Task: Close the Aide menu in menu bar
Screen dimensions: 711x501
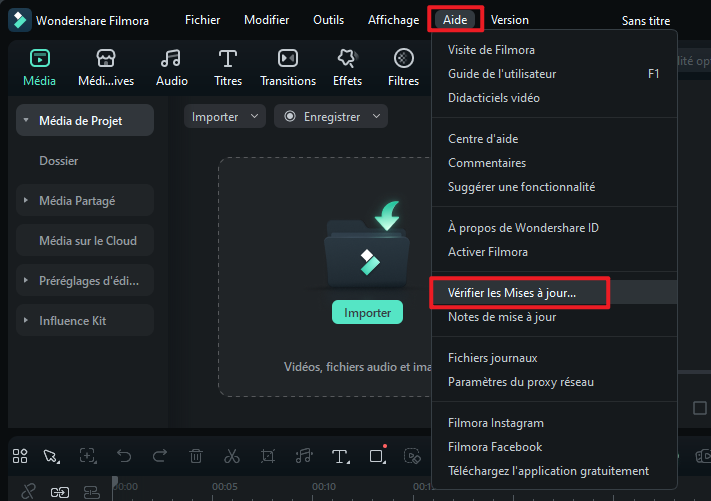Action: point(455,20)
